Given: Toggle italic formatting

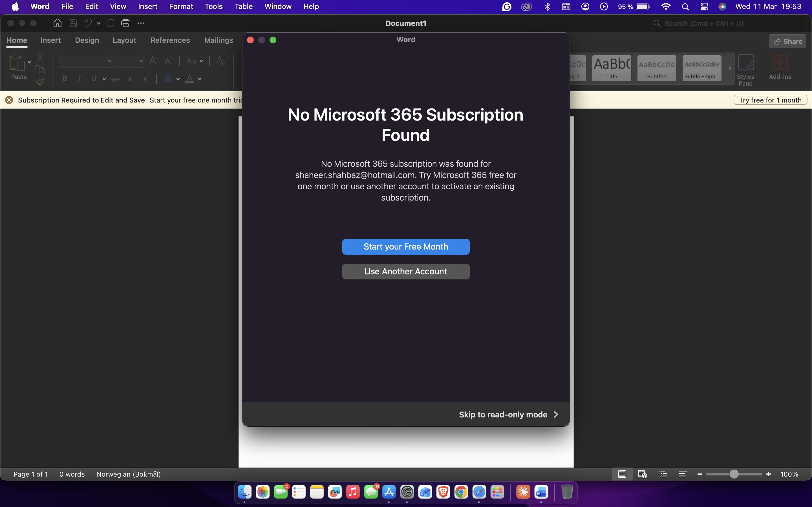Looking at the screenshot, I should click(x=79, y=79).
